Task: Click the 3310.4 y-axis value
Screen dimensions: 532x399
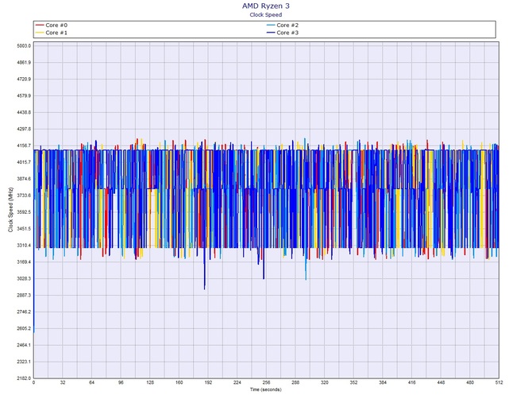Action: 24,246
